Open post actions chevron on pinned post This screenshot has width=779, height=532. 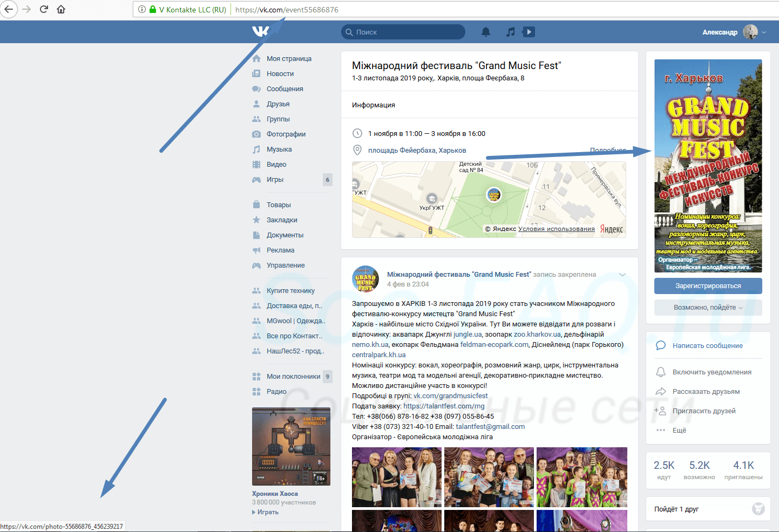pos(622,275)
